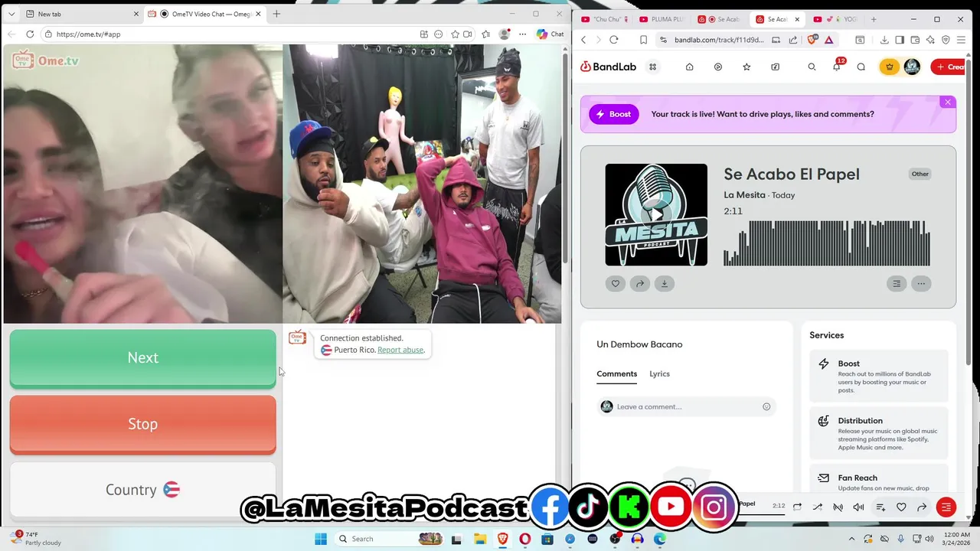Open Edge settings and more menu
Image resolution: width=980 pixels, height=551 pixels.
[x=522, y=34]
